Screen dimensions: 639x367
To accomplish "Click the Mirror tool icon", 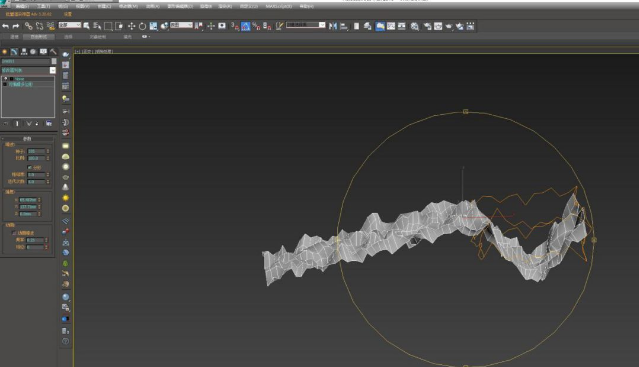I will (333, 26).
